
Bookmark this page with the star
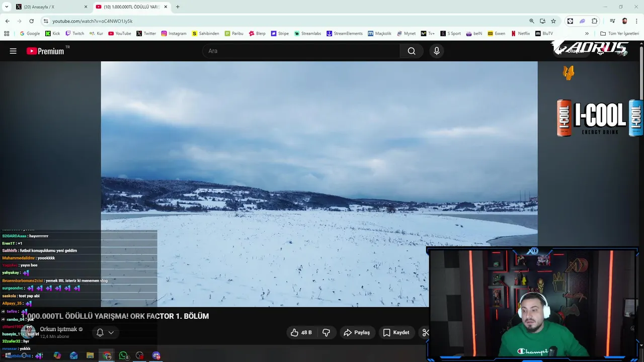(x=553, y=21)
